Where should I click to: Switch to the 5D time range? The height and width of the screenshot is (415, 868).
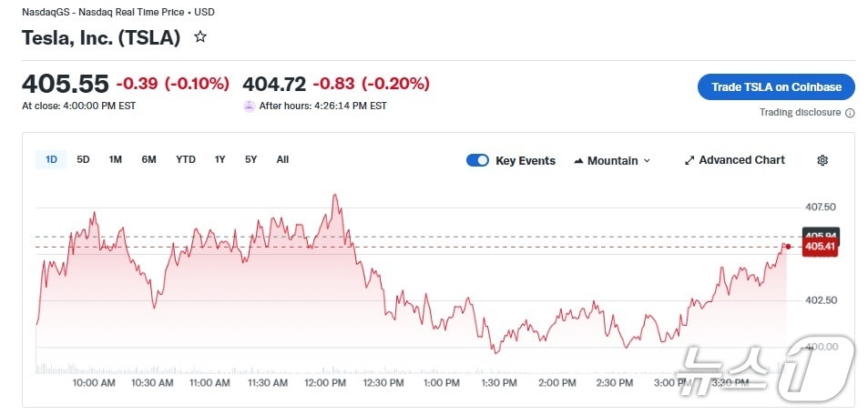pos(83,159)
